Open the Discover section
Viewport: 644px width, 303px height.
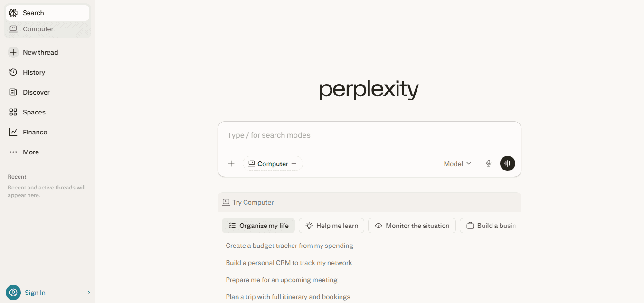coord(36,92)
